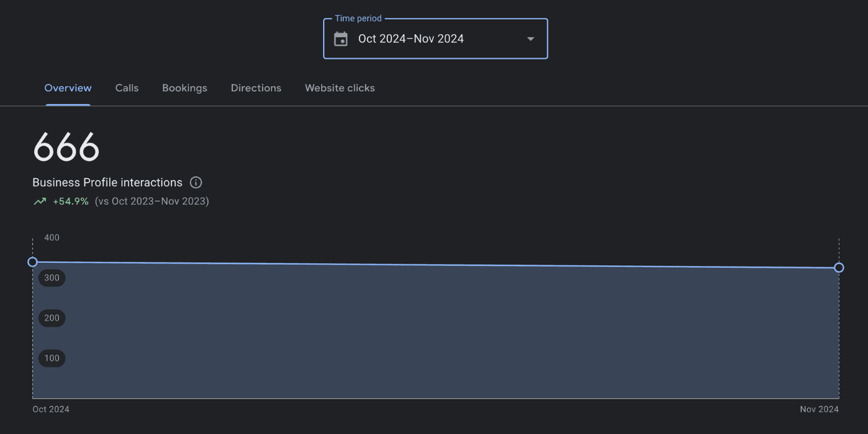Image resolution: width=868 pixels, height=434 pixels.
Task: Select the data point marker at the chart end
Action: point(839,267)
